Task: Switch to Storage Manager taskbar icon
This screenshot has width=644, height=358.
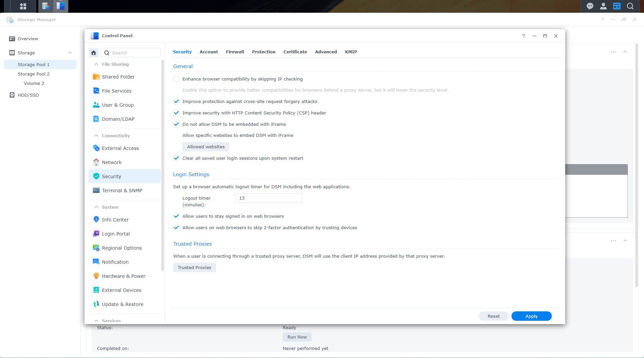Action: pyautogui.click(x=46, y=6)
